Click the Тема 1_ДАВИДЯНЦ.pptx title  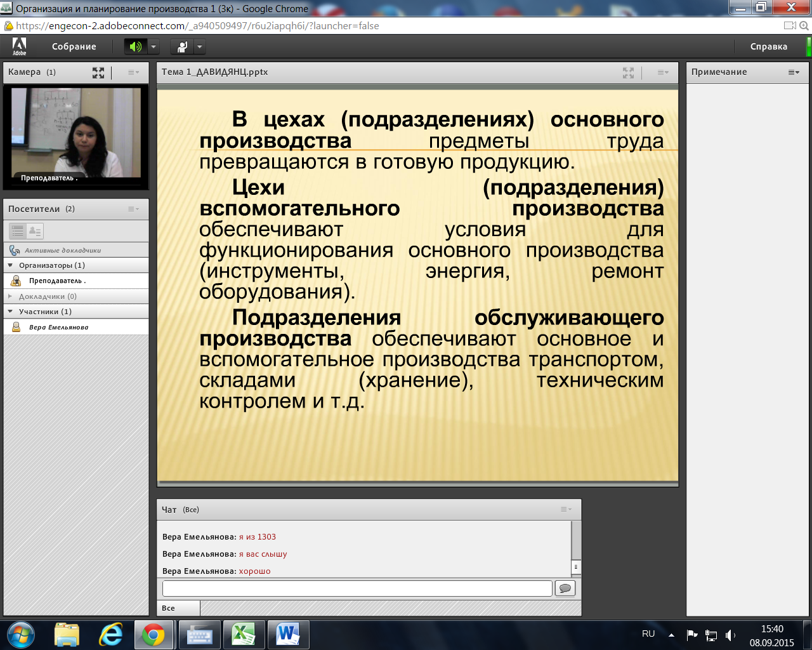click(x=214, y=72)
